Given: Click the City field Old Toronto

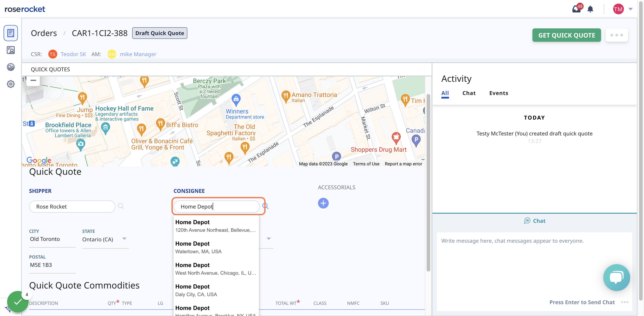Looking at the screenshot, I should click(52, 239).
